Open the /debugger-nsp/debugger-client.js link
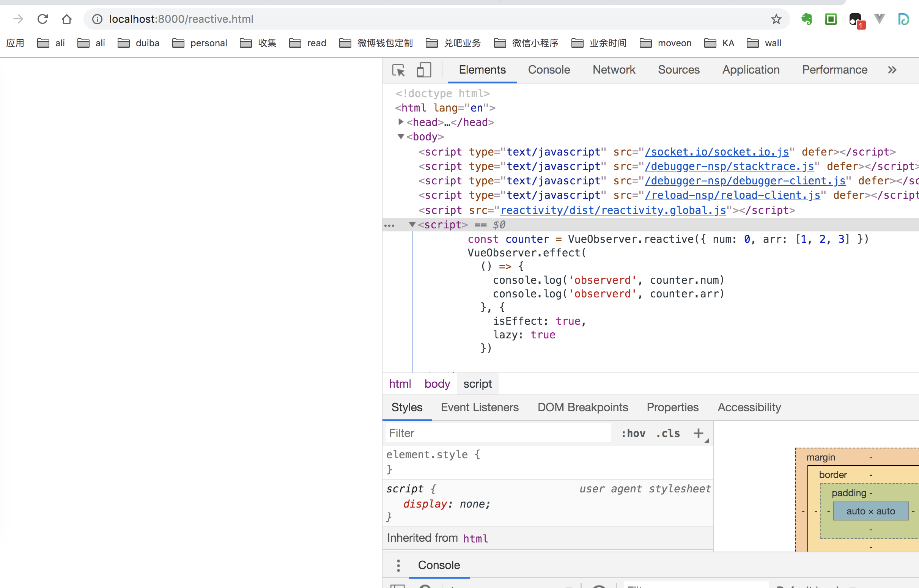Image resolution: width=919 pixels, height=588 pixels. (x=745, y=181)
